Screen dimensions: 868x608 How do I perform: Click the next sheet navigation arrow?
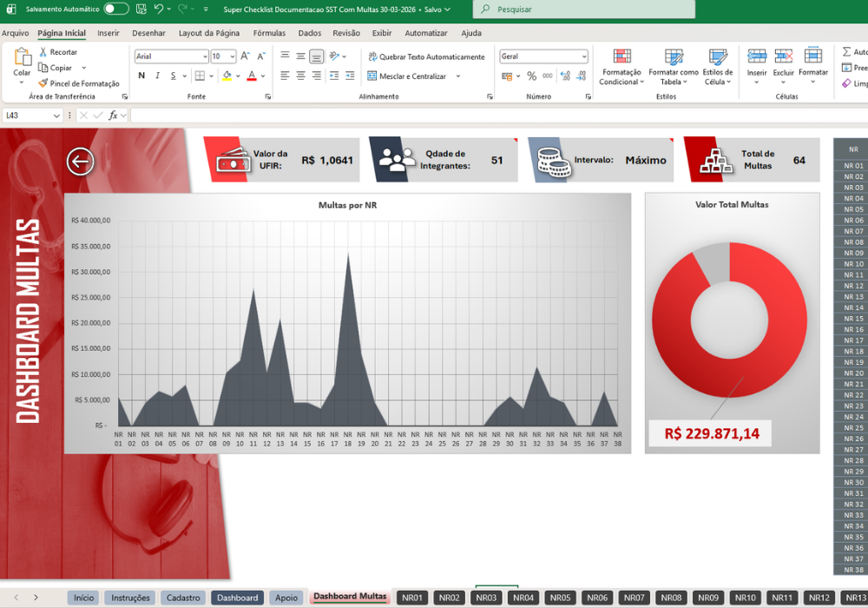pos(36,598)
